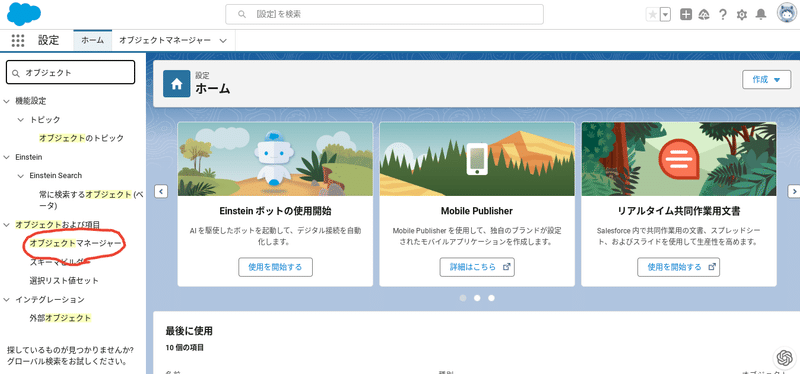Click the リアルタイム共同作業用文書 illustration
This screenshot has height=374, width=800.
pyautogui.click(x=679, y=159)
